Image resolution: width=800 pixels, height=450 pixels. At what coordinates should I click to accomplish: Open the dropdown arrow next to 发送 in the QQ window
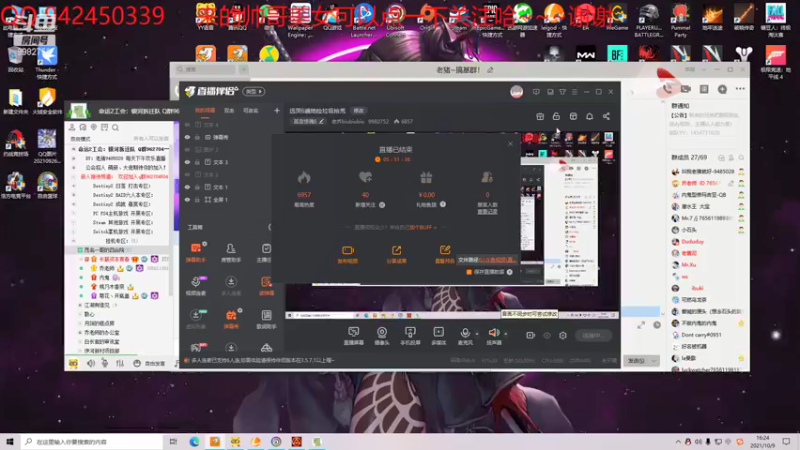654,361
